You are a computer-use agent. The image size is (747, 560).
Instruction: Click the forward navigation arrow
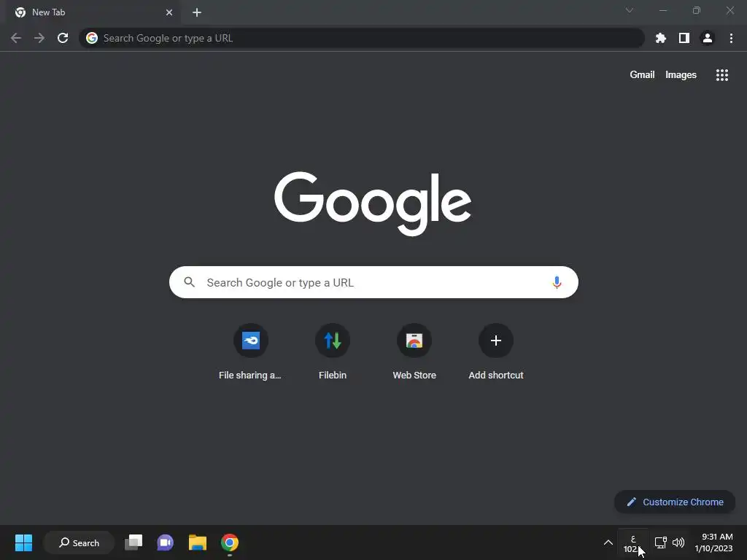tap(39, 38)
